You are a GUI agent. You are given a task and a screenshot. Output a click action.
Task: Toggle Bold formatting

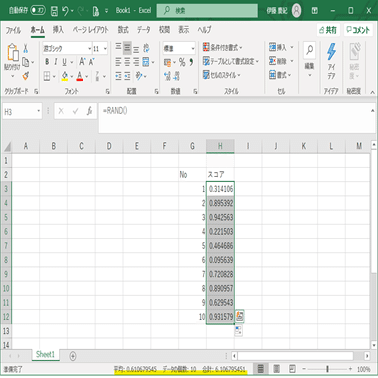tap(47, 62)
